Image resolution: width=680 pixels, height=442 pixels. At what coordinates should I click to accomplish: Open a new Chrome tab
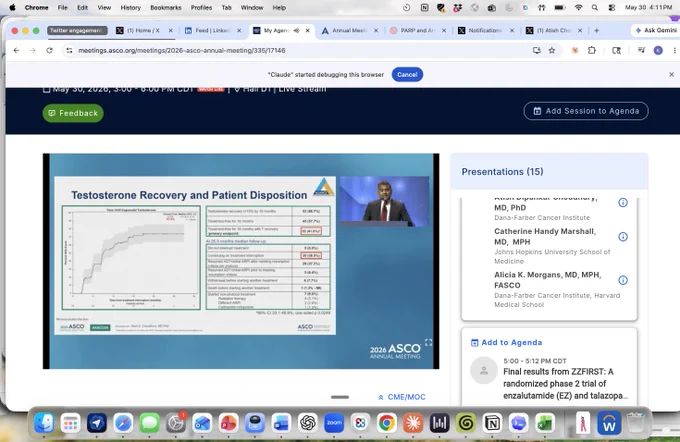(x=597, y=30)
